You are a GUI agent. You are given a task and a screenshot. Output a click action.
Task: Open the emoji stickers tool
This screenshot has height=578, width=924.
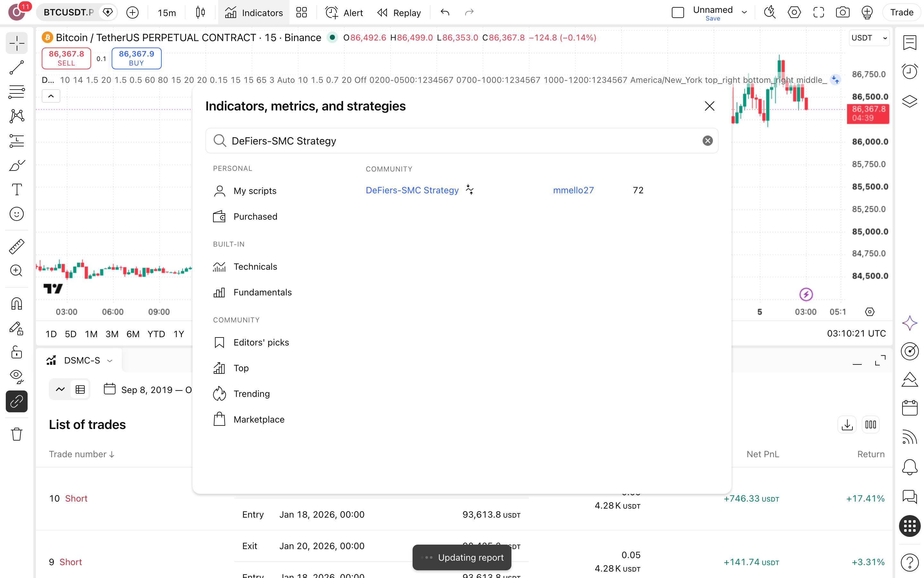click(16, 214)
